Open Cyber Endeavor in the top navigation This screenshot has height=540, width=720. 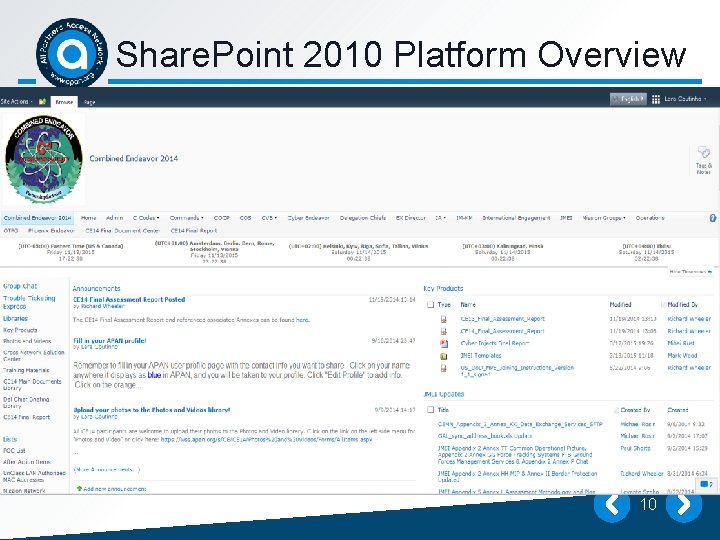pyautogui.click(x=309, y=218)
